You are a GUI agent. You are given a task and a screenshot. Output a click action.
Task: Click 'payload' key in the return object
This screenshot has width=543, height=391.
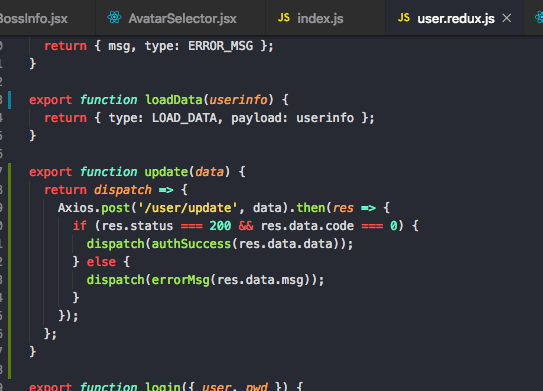[x=257, y=118]
